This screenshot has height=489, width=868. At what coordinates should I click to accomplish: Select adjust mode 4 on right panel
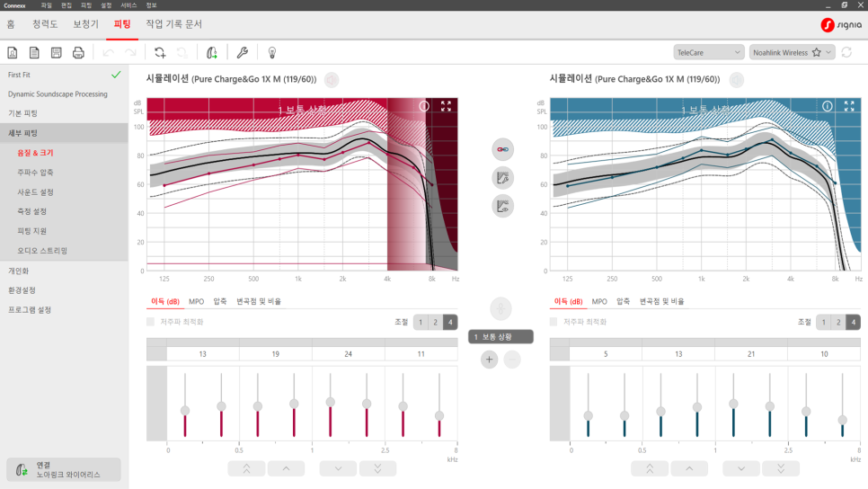[854, 322]
